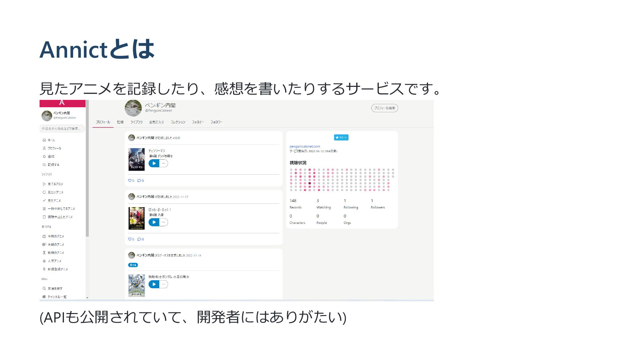The image size is (644, 362).
Task: Switch to the フォロイー tab
Action: coord(198,122)
